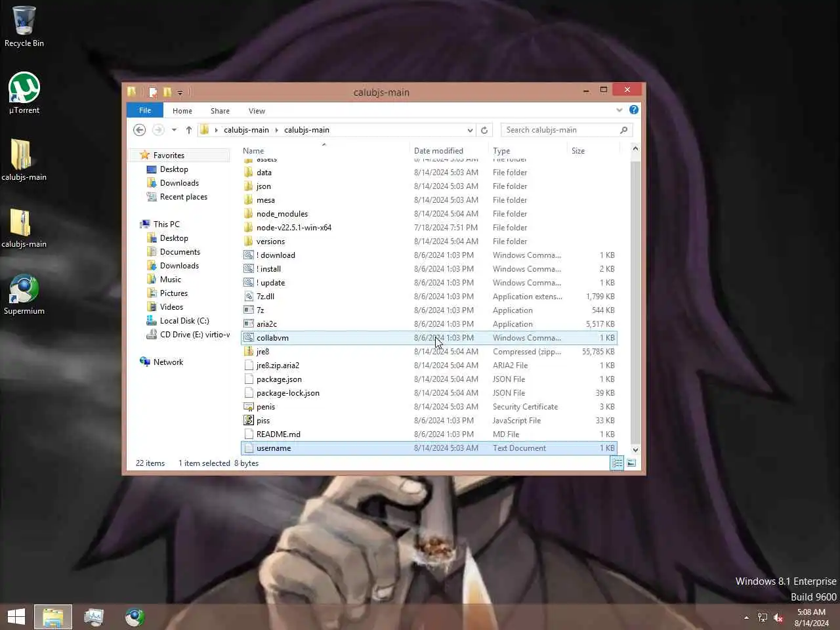840x630 pixels.
Task: Switch to Large icons view icon
Action: [x=631, y=463]
